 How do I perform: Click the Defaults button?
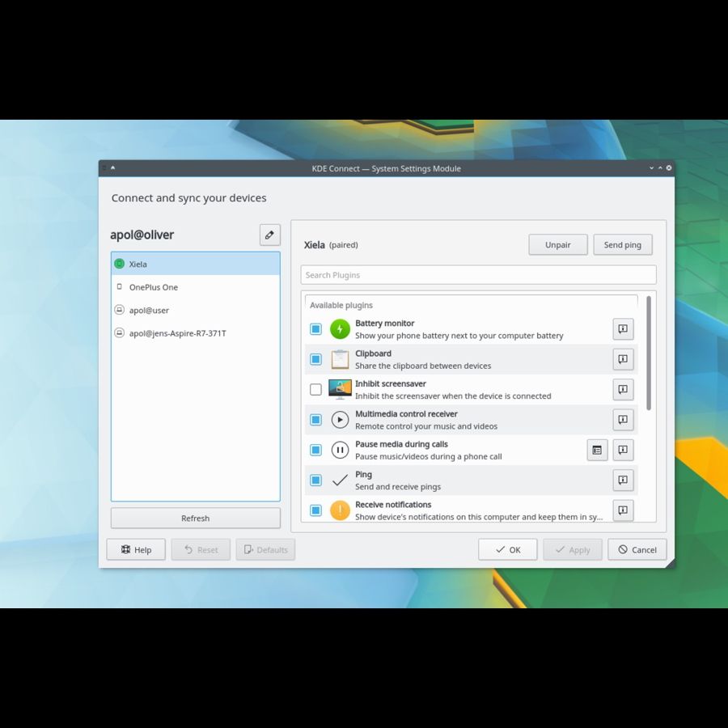click(265, 550)
